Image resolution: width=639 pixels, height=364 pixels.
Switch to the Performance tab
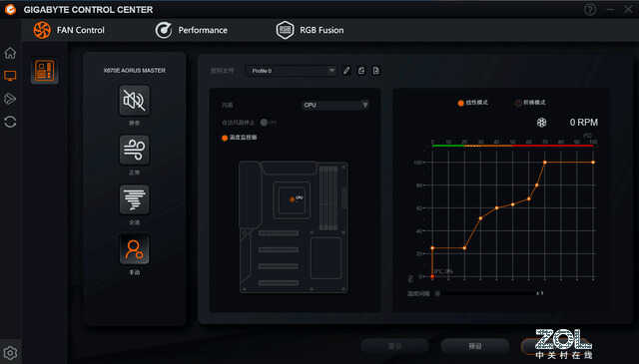tap(191, 30)
